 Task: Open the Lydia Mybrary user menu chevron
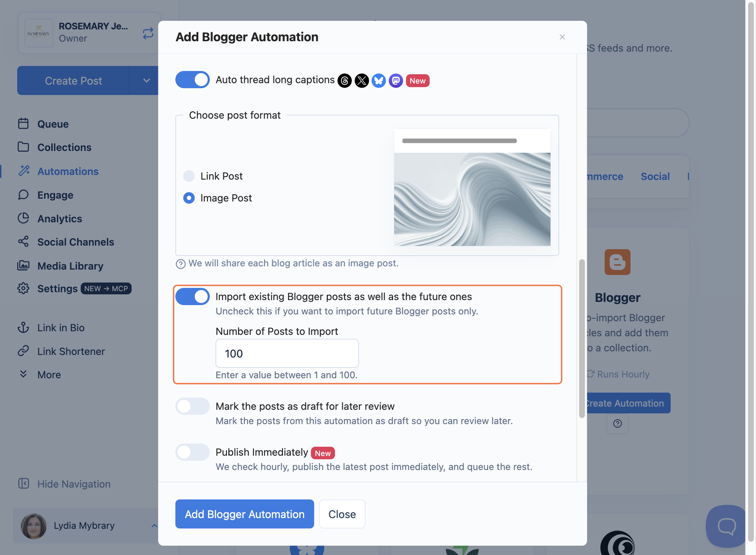(x=154, y=526)
